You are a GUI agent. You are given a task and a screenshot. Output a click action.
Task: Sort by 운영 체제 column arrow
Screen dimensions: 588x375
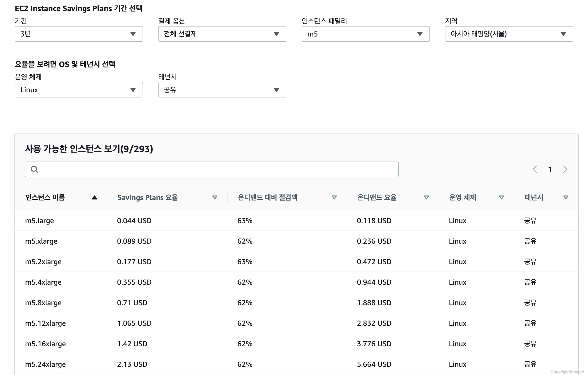pyautogui.click(x=501, y=197)
